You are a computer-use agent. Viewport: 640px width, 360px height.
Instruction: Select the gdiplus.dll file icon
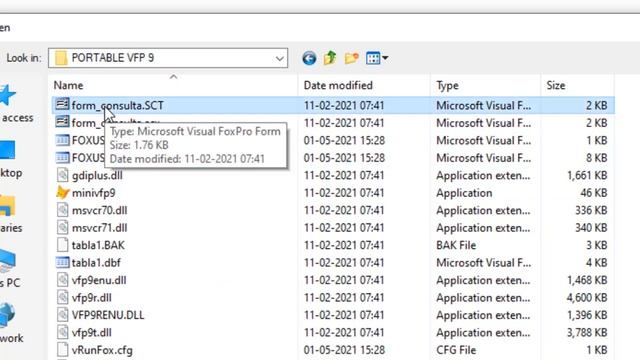click(x=62, y=175)
